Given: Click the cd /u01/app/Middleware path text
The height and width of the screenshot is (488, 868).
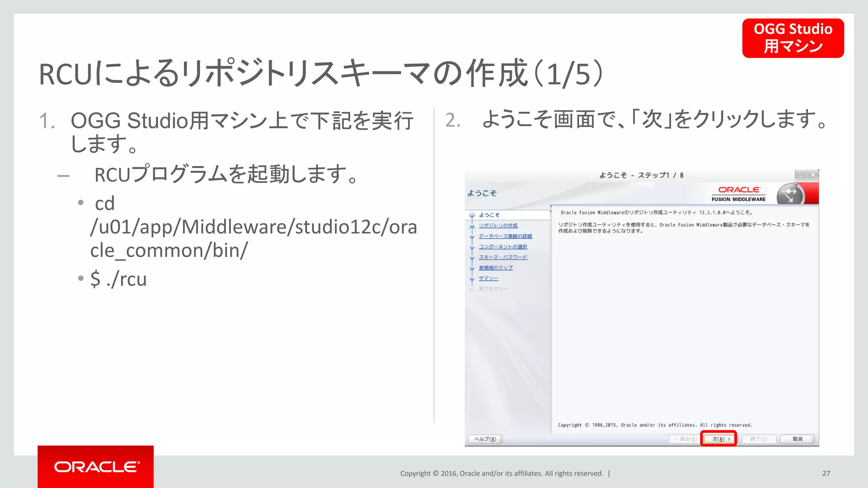Looking at the screenshot, I should tap(253, 227).
